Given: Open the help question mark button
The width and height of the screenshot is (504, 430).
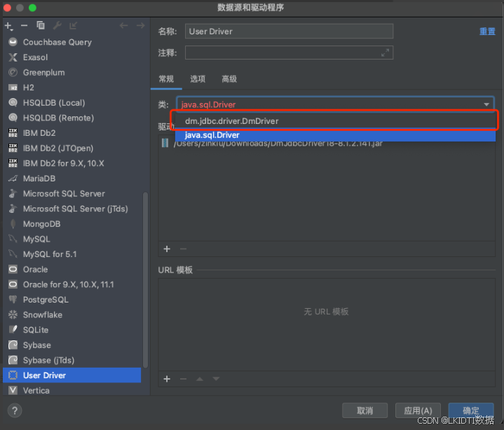Looking at the screenshot, I should (x=15, y=410).
